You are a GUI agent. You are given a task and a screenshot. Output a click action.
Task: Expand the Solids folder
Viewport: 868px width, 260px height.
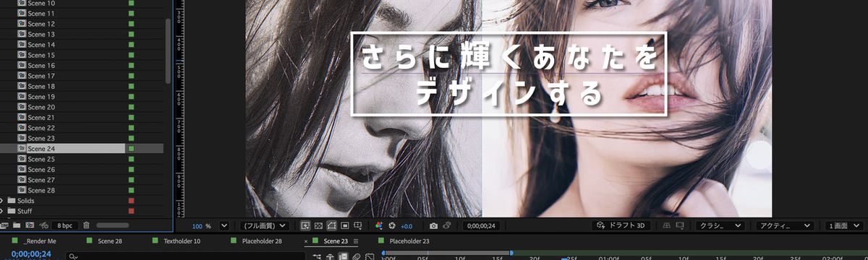(x=2, y=200)
